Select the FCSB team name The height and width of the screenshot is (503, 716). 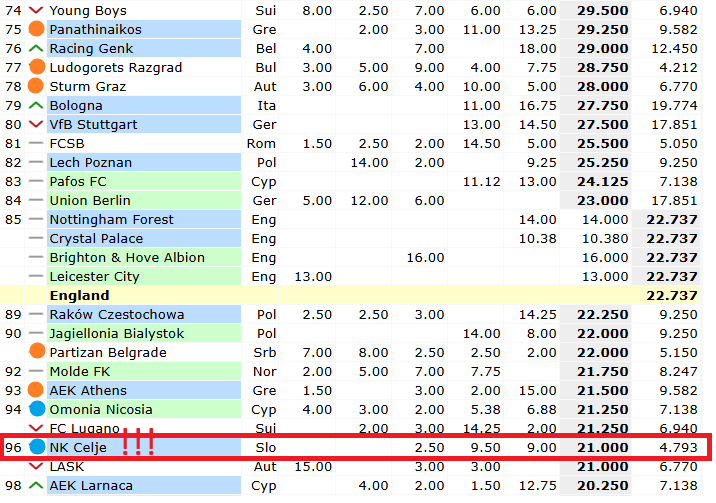coord(67,143)
